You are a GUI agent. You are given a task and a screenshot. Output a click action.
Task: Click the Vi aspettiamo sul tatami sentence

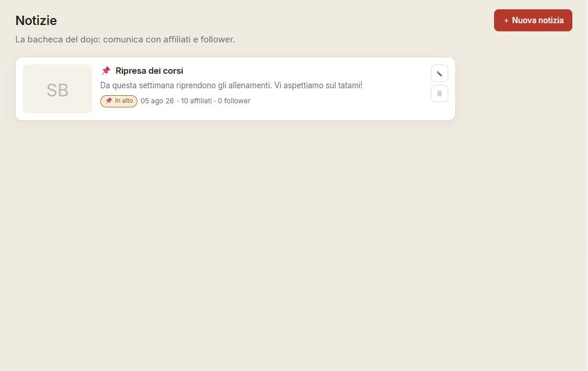[x=318, y=85]
